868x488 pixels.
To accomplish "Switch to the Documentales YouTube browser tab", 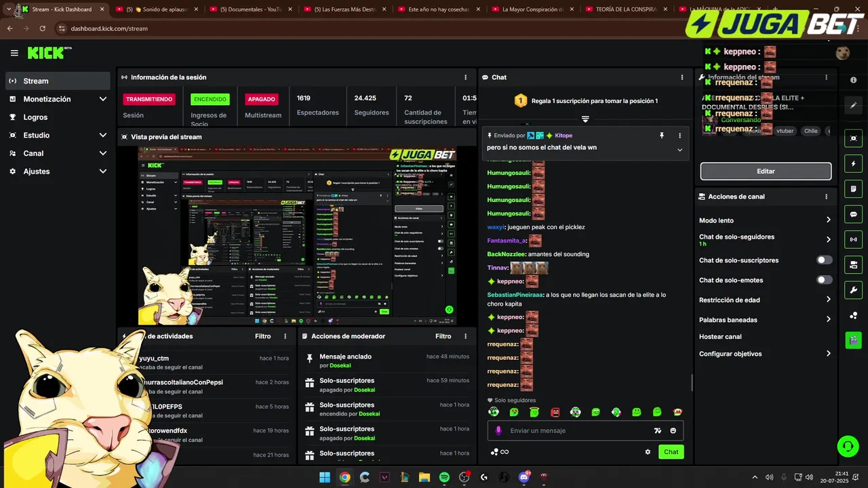I will pyautogui.click(x=250, y=9).
